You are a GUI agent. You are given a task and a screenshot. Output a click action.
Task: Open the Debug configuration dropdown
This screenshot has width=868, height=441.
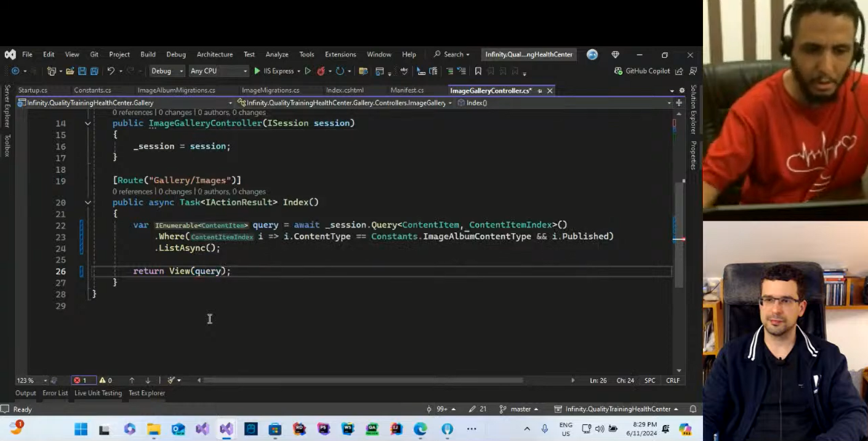pyautogui.click(x=167, y=71)
